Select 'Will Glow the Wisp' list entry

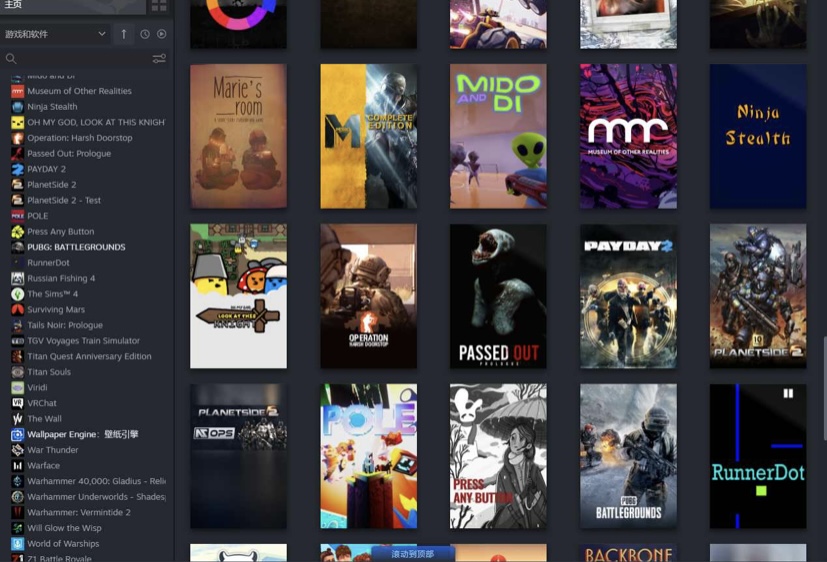64,528
